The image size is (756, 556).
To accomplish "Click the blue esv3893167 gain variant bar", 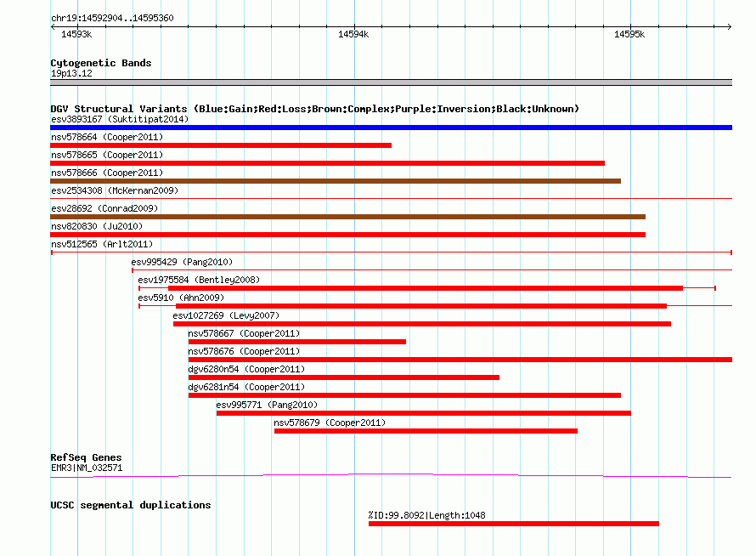I will (x=391, y=128).
